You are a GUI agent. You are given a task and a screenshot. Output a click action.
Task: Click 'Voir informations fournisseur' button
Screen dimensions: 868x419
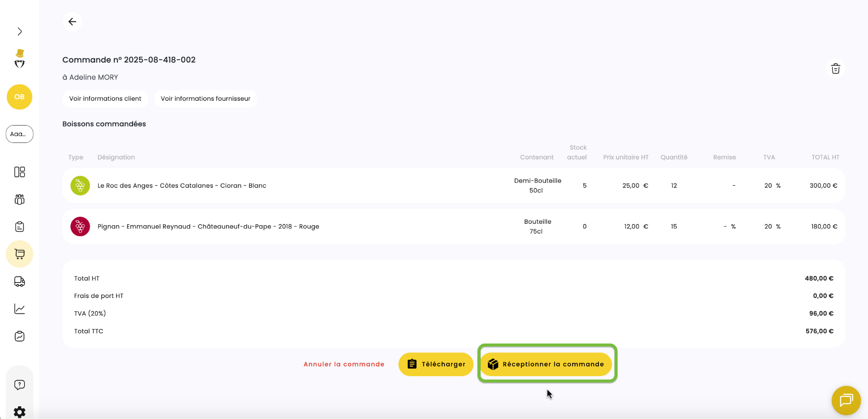tap(206, 98)
